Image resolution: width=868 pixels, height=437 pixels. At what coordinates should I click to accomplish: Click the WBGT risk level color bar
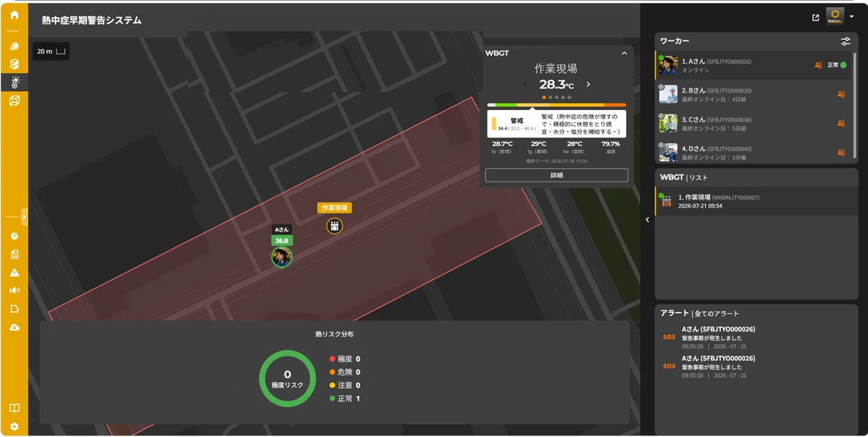556,105
